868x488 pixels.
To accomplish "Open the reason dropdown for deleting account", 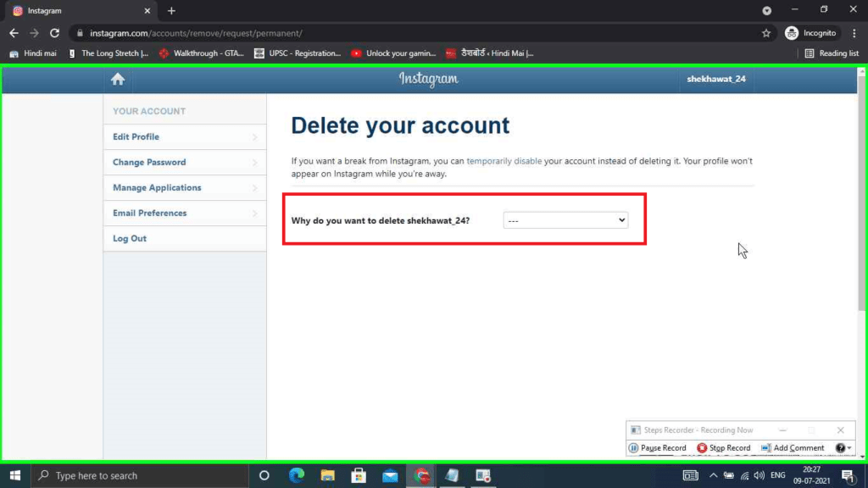I will 565,220.
